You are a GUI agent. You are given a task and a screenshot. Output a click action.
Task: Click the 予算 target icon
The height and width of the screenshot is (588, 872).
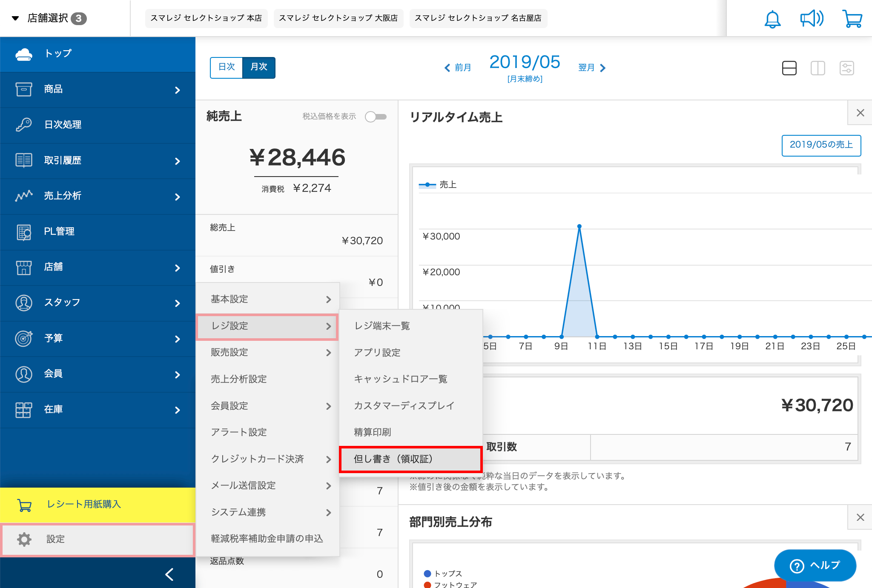(x=24, y=338)
